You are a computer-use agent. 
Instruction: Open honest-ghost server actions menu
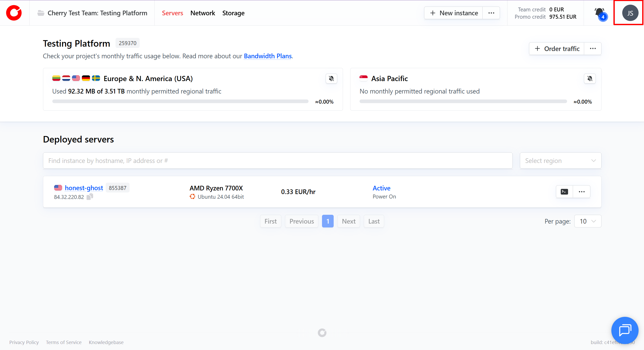pos(582,192)
